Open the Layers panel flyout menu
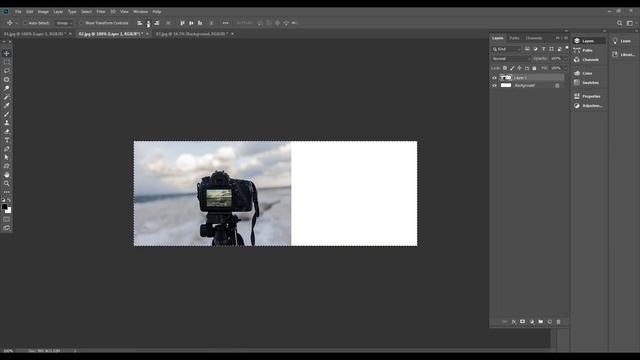Image resolution: width=640 pixels, height=360 pixels. [566, 38]
